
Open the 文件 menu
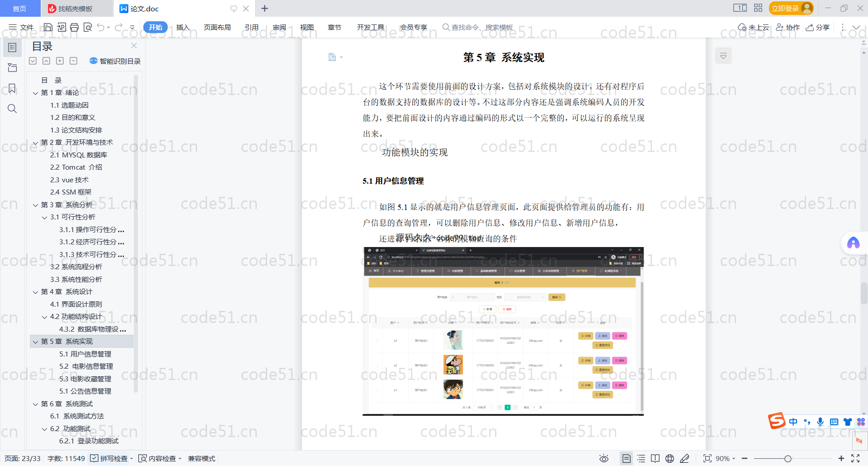[21, 27]
